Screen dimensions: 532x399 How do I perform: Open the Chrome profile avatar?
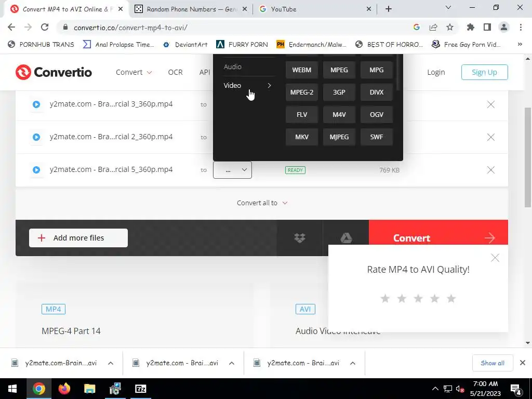(x=504, y=28)
